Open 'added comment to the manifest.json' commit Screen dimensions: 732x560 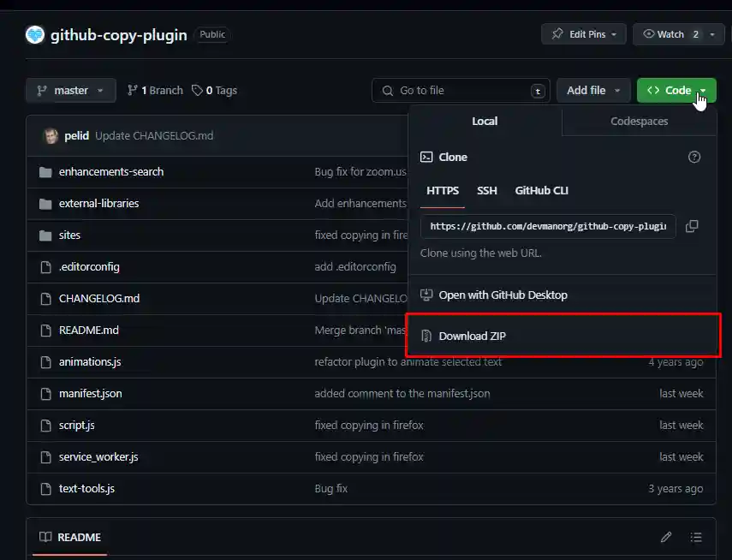(x=402, y=393)
